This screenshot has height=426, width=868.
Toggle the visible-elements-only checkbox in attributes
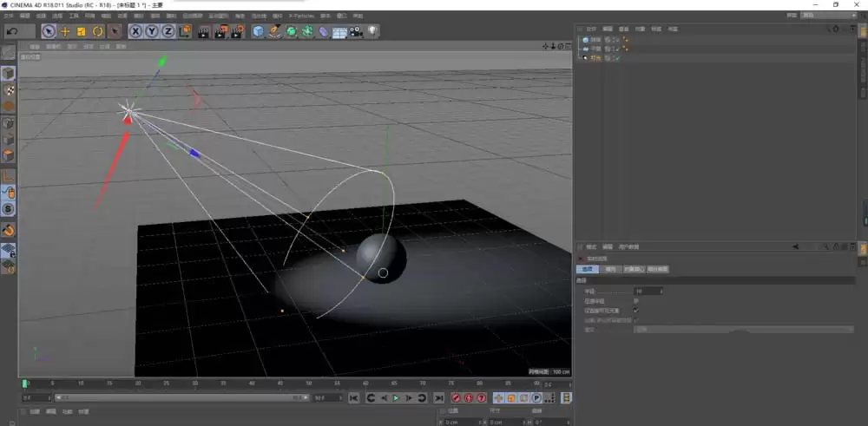[x=636, y=310]
